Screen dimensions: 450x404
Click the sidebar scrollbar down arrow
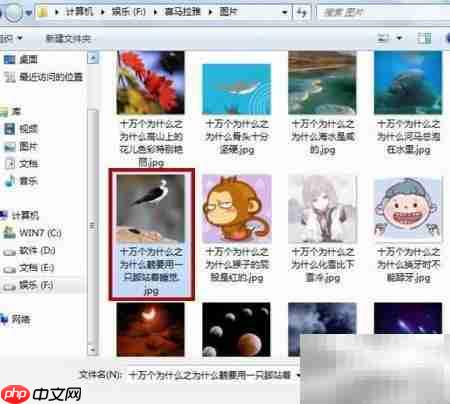click(93, 350)
